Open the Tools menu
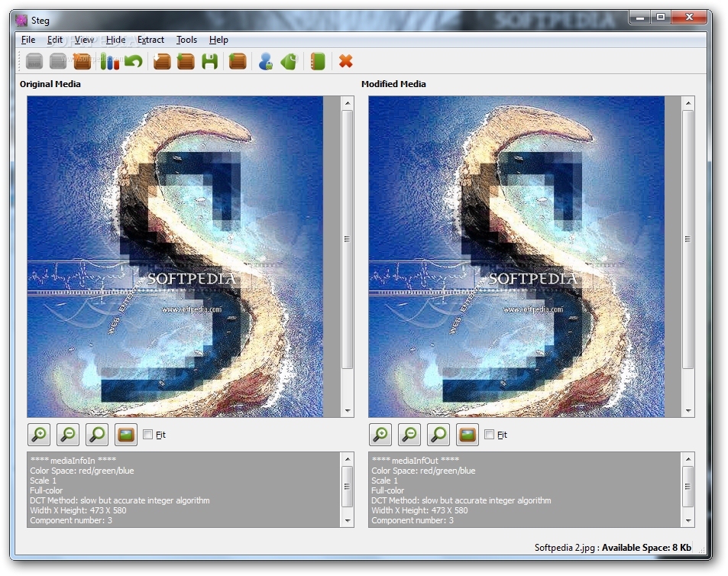This screenshot has width=728, height=576. coord(186,40)
